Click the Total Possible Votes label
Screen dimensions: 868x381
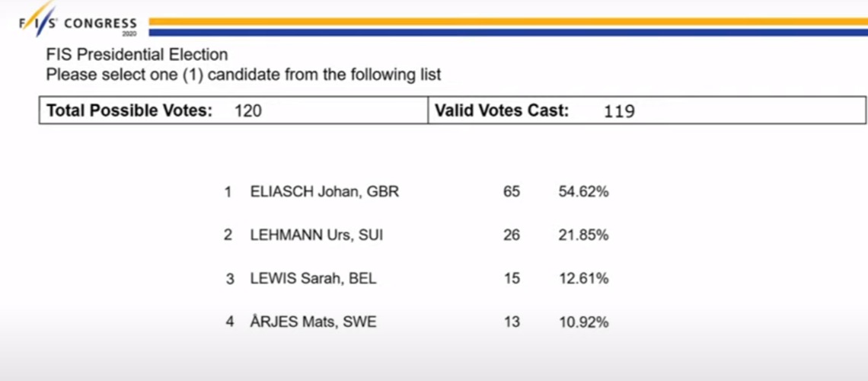pyautogui.click(x=129, y=110)
